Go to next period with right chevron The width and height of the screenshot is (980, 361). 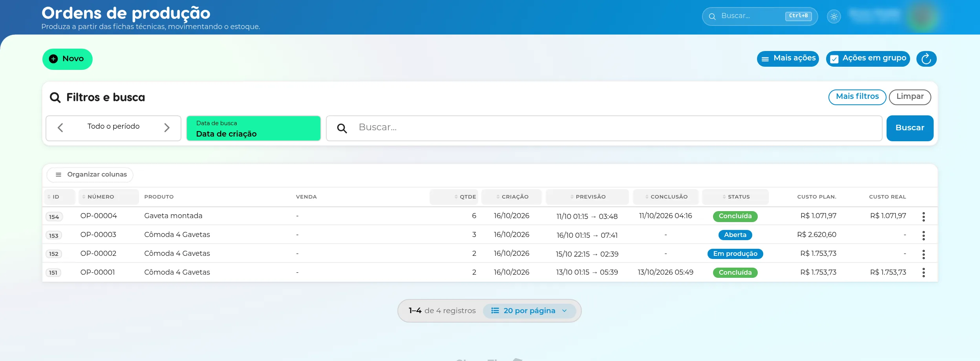(x=167, y=128)
